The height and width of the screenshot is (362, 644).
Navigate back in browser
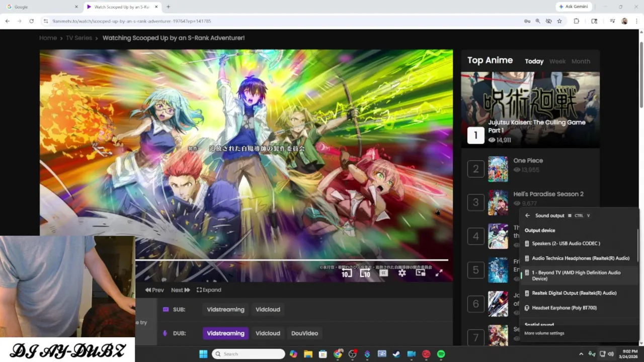pyautogui.click(x=7, y=21)
